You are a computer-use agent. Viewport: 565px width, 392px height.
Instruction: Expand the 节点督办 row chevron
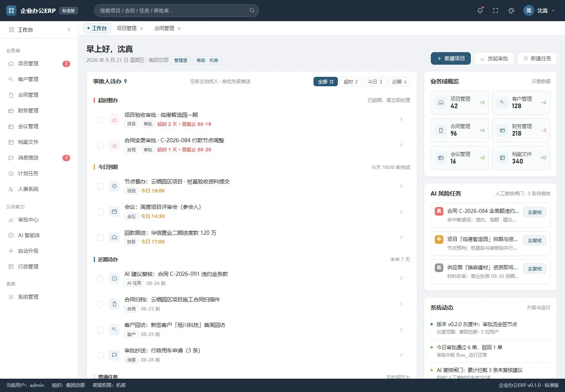[x=401, y=186]
